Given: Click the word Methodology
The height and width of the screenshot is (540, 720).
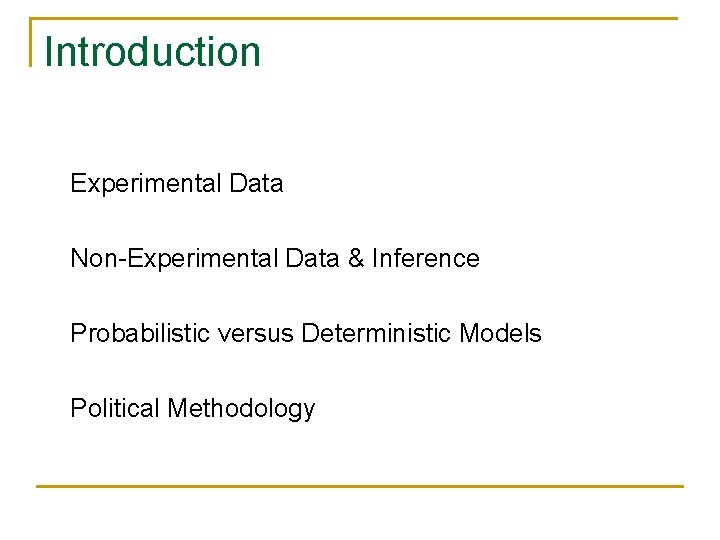Looking at the screenshot, I should 241,409.
